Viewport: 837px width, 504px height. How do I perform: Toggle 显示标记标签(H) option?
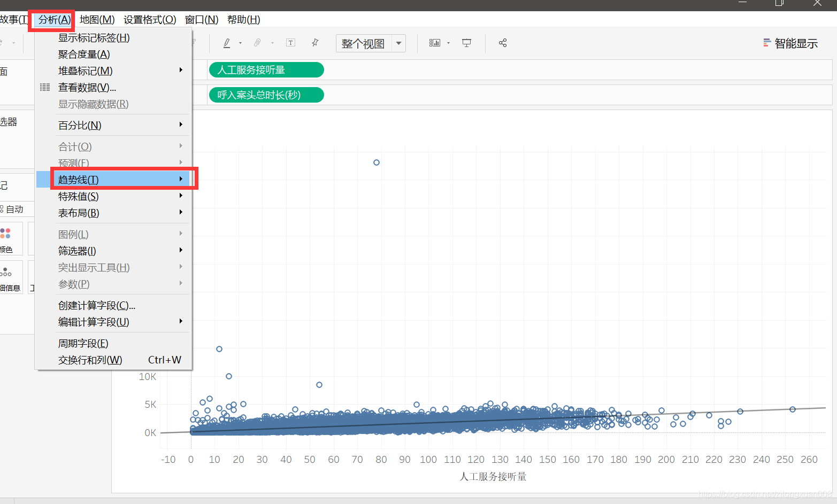[x=113, y=38]
